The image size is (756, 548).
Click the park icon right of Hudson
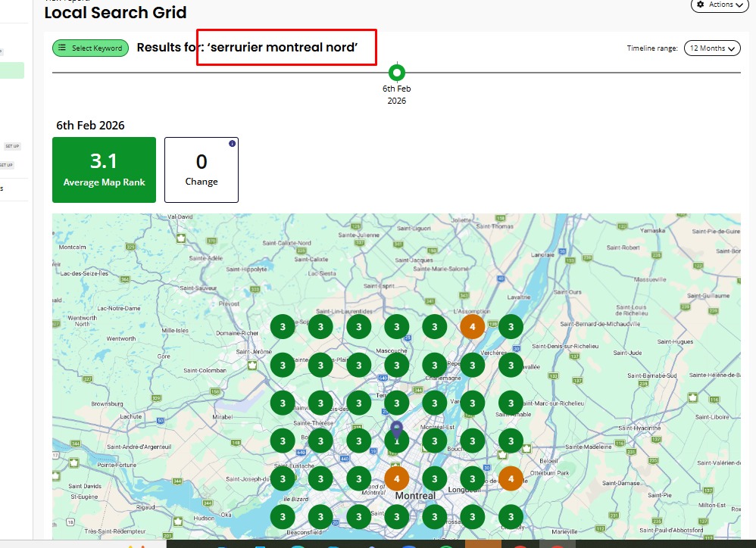coord(178,522)
